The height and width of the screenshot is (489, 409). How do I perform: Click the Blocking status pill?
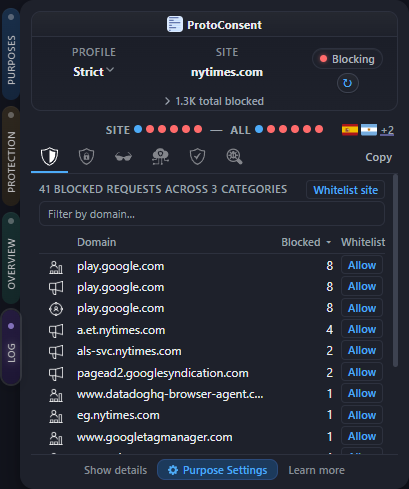pos(347,59)
